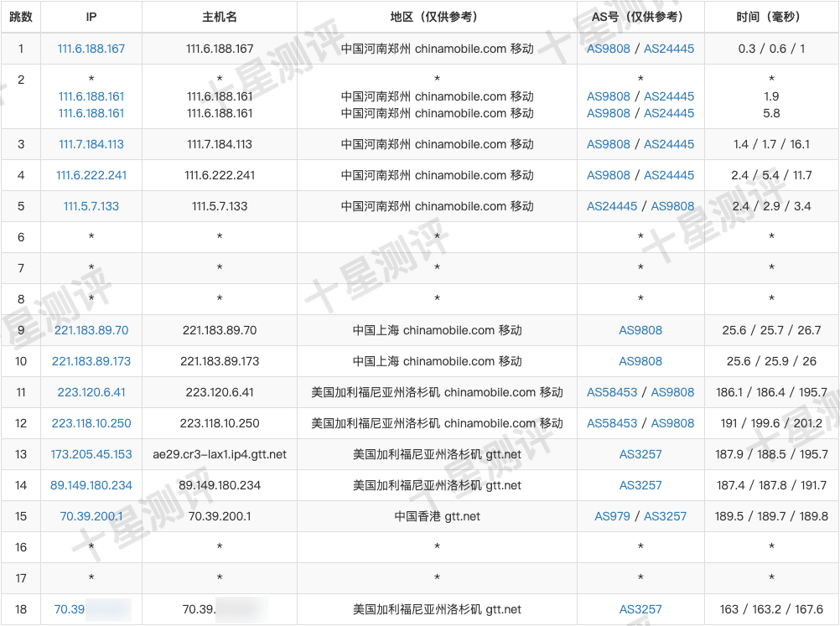Click the IP link 111.6.222.241
Image resolution: width=840 pixels, height=626 pixels.
pyautogui.click(x=91, y=175)
